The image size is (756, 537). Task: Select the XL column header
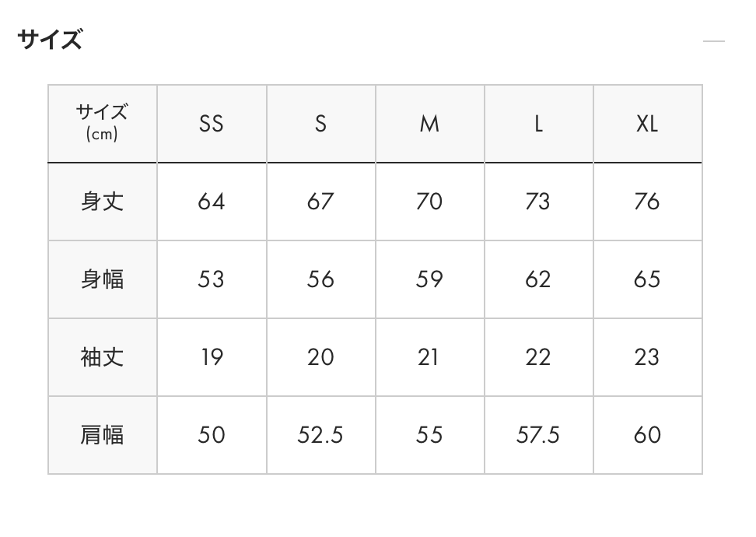pos(647,124)
